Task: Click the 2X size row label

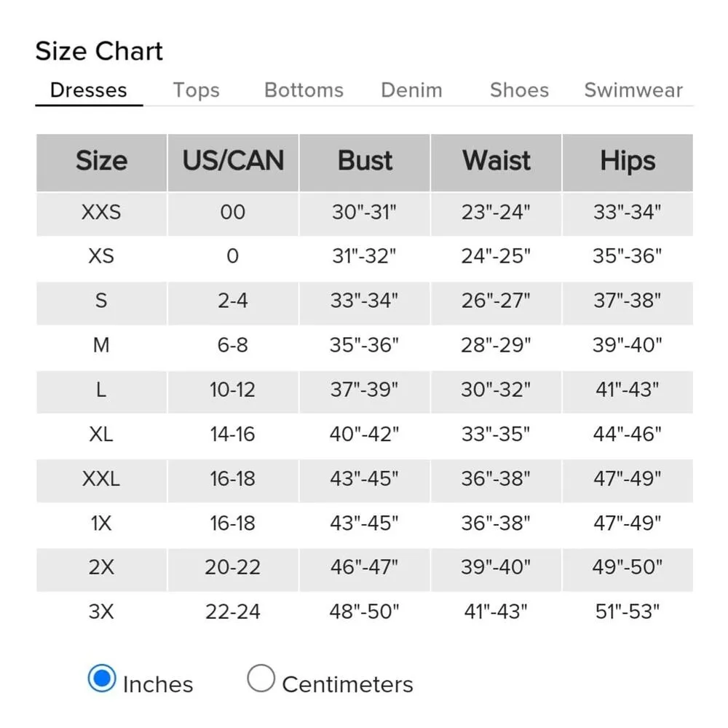Action: tap(101, 567)
